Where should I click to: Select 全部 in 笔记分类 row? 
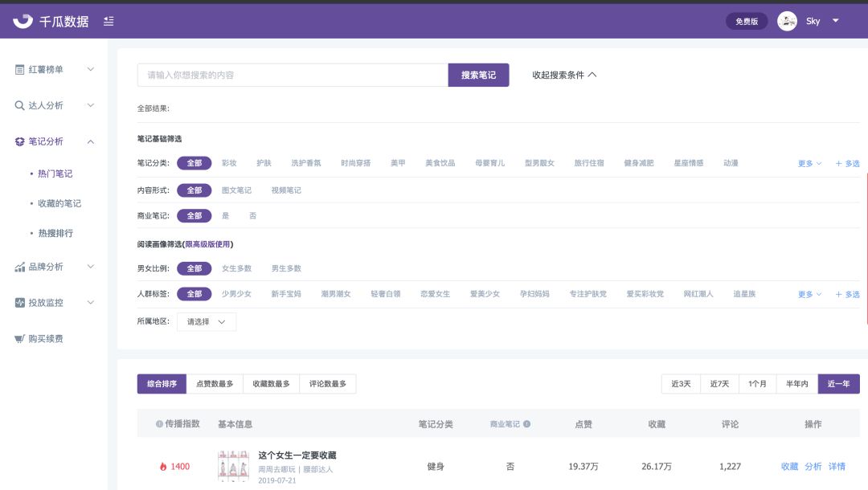[194, 163]
